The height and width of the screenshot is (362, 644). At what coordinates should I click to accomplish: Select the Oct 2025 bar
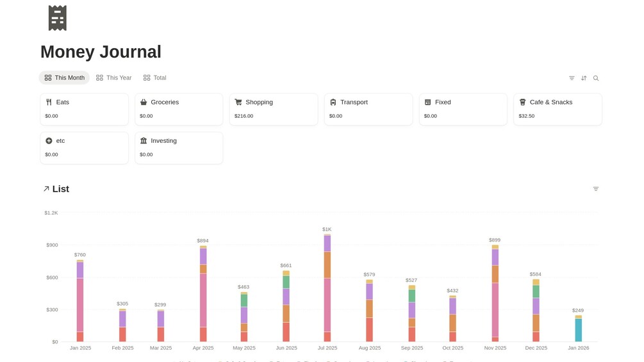452,318
